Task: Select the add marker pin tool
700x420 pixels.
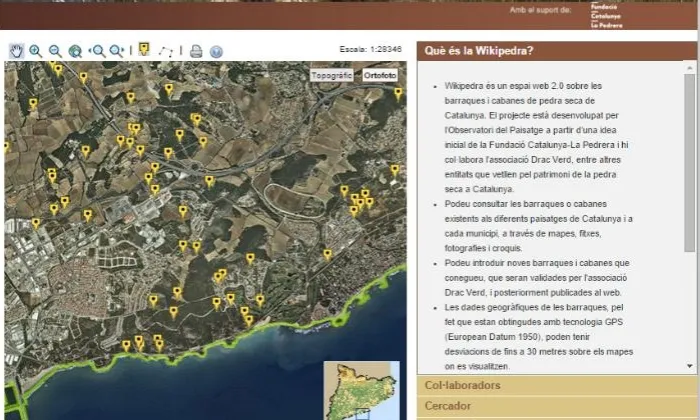Action: (144, 49)
